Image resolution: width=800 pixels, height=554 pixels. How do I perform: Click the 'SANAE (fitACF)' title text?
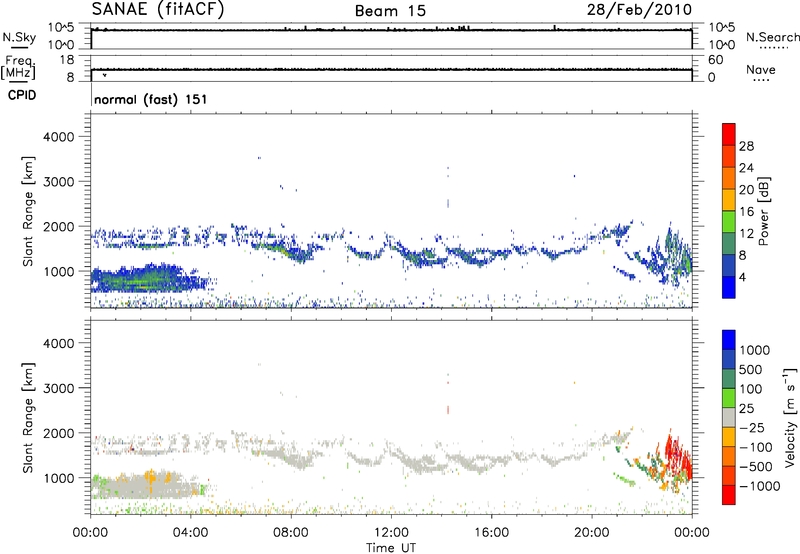(x=157, y=9)
